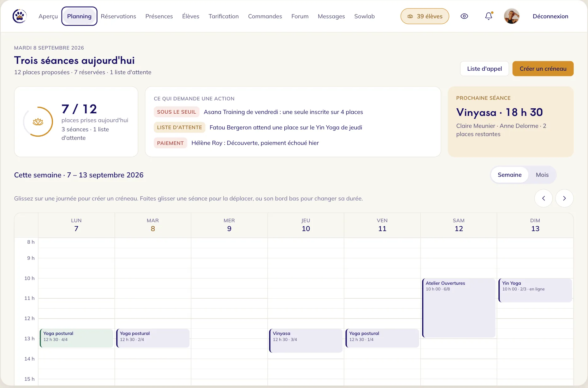This screenshot has width=588, height=388.
Task: Open the Présences tab
Action: [x=159, y=16]
